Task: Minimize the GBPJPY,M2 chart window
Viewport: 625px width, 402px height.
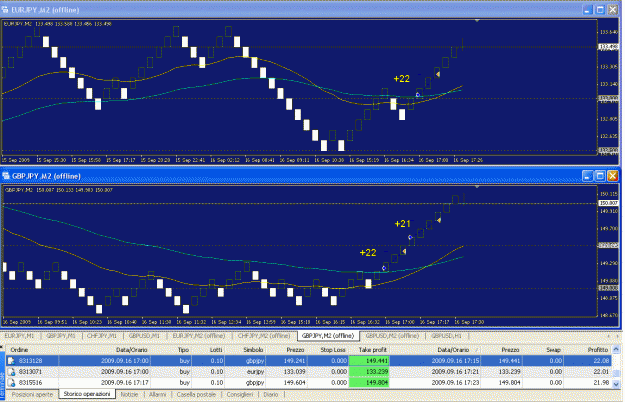Action: coord(588,176)
